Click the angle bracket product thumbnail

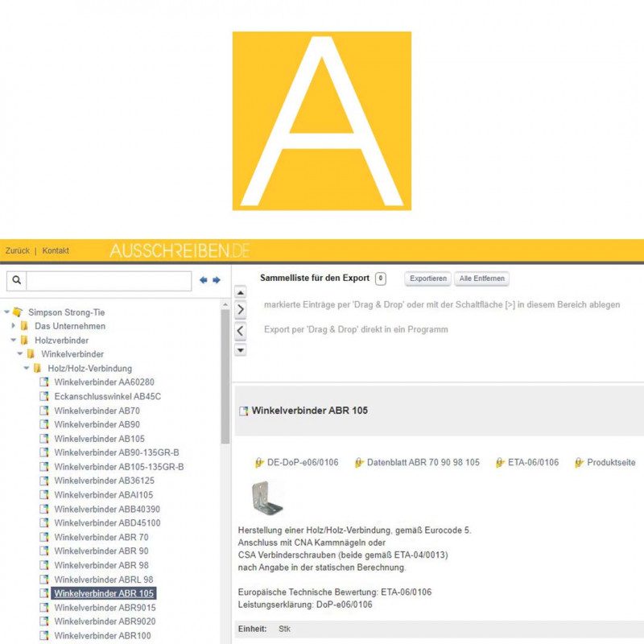click(x=267, y=497)
